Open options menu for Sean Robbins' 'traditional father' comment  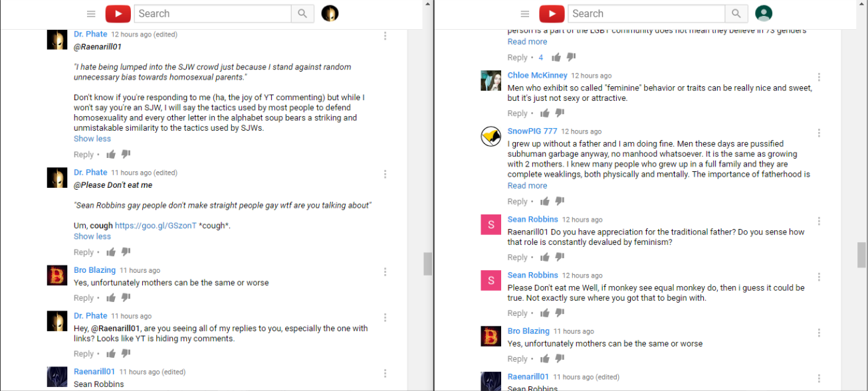pyautogui.click(x=819, y=221)
